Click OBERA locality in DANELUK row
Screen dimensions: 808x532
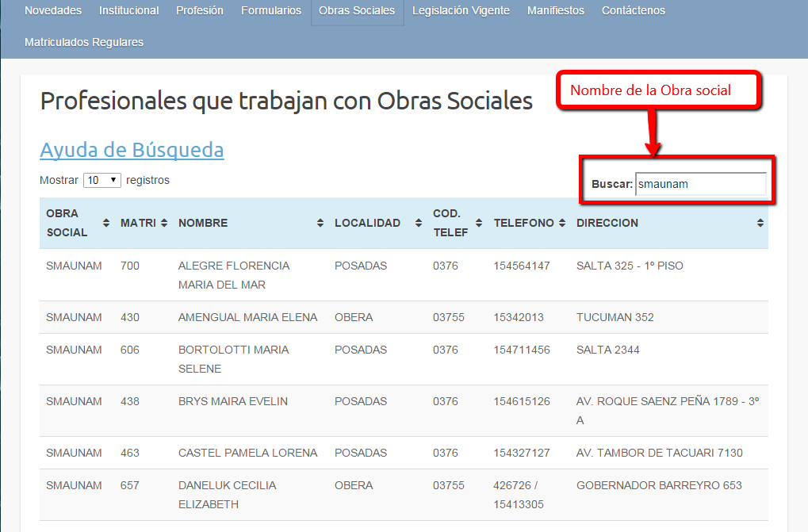point(354,485)
